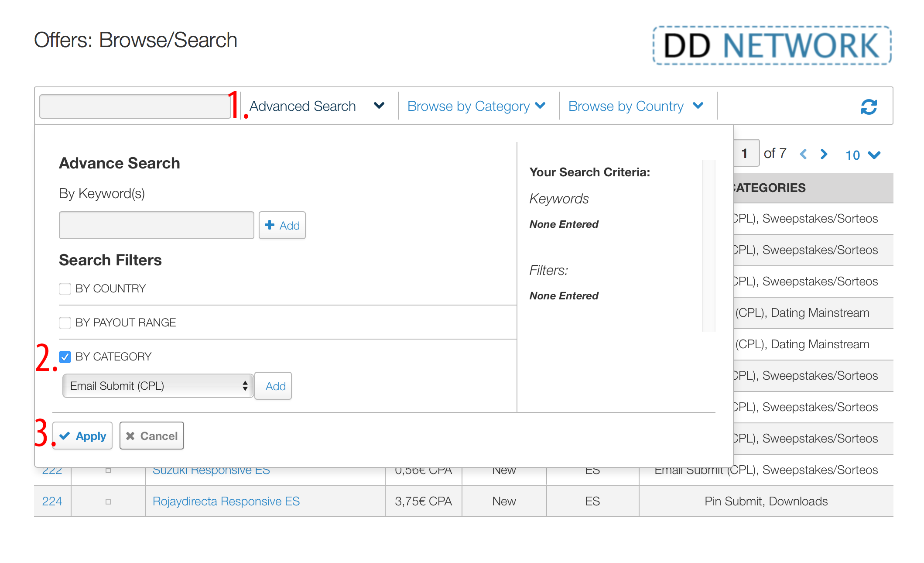This screenshot has width=924, height=563.
Task: Expand Browse by Country menu
Action: [x=636, y=106]
